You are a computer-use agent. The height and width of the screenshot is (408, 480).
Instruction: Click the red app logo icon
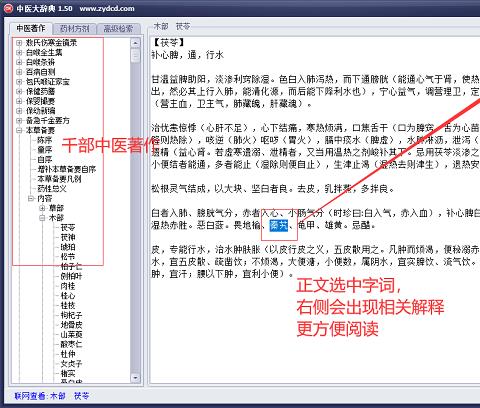coord(8,8)
